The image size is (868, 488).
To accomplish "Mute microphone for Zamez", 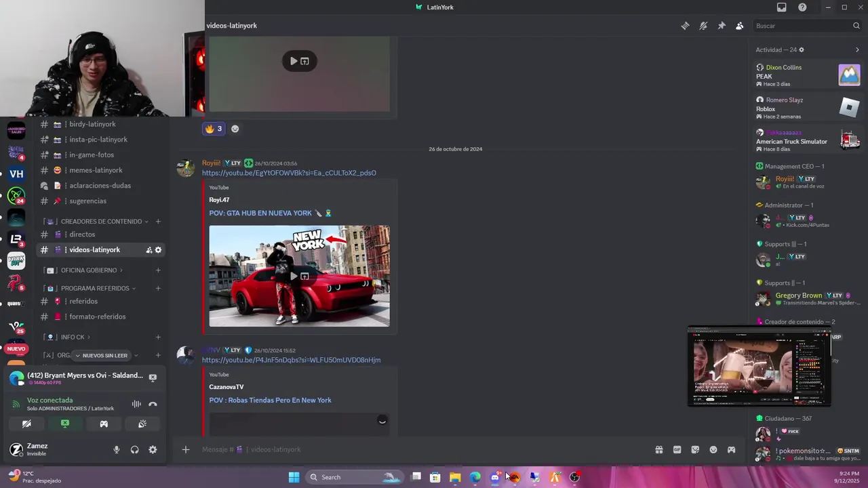I will coord(117,449).
